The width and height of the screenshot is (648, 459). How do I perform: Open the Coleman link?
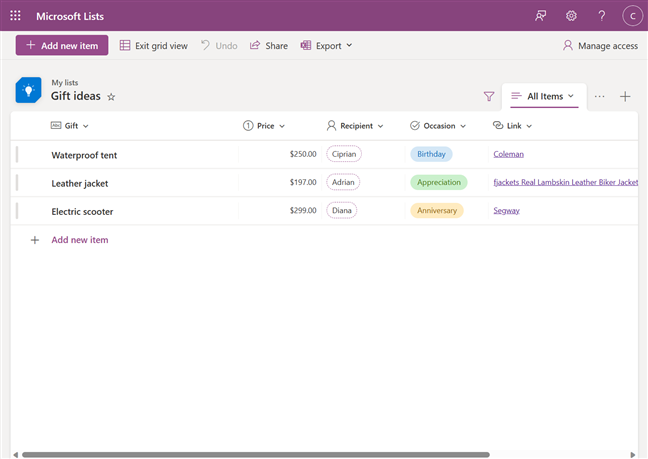[508, 155]
